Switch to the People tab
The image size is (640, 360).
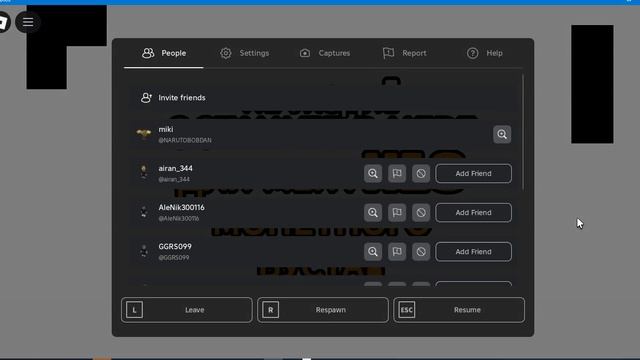pos(164,53)
